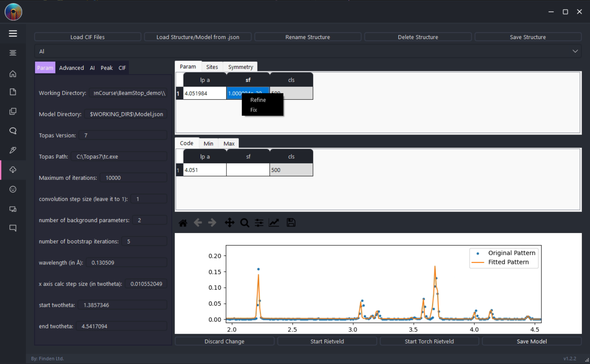Open the CIF tab in left panel
This screenshot has width=590, height=364.
click(x=122, y=68)
